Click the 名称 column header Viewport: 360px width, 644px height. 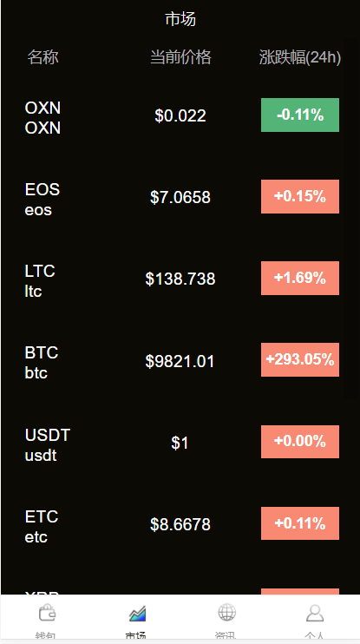(x=43, y=57)
